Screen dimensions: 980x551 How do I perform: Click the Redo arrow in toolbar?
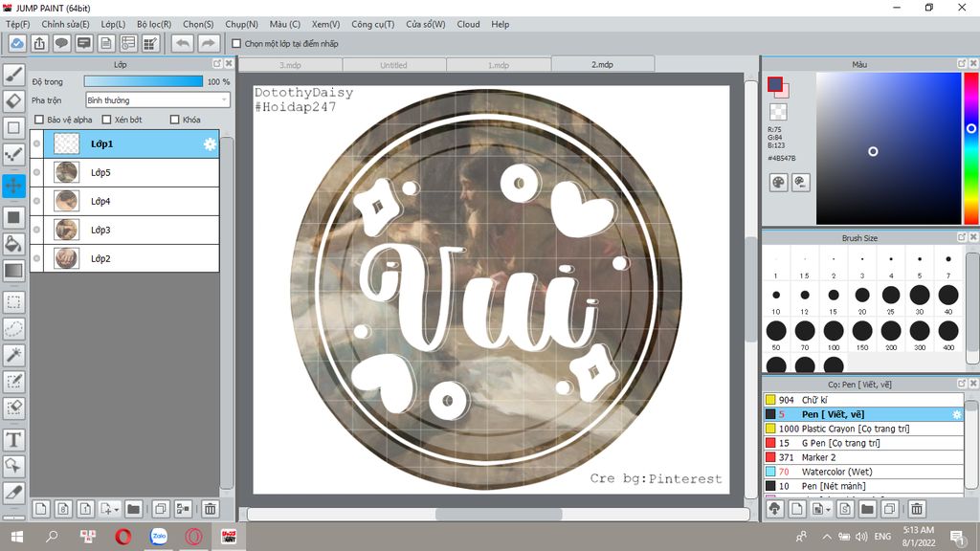click(x=209, y=43)
